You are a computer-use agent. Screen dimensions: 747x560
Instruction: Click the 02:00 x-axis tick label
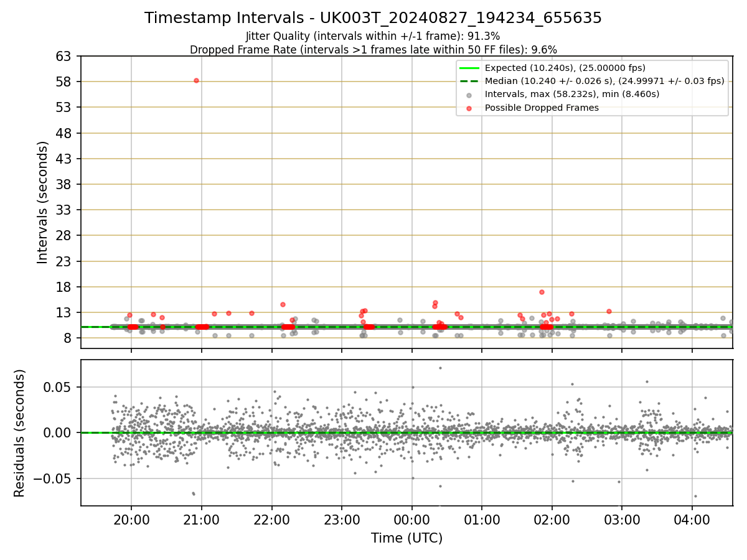[x=552, y=520]
